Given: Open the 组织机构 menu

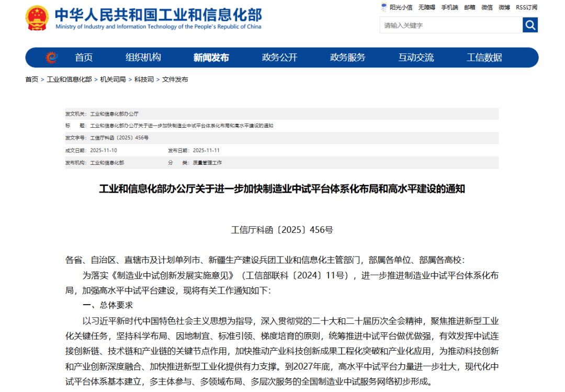Looking at the screenshot, I should point(143,58).
